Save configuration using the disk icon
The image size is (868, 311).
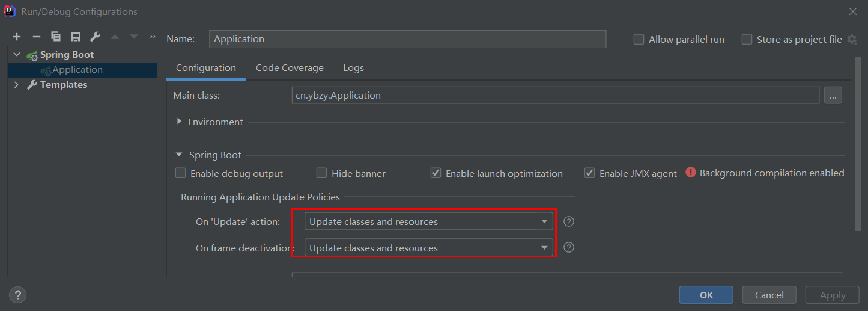pyautogui.click(x=75, y=37)
